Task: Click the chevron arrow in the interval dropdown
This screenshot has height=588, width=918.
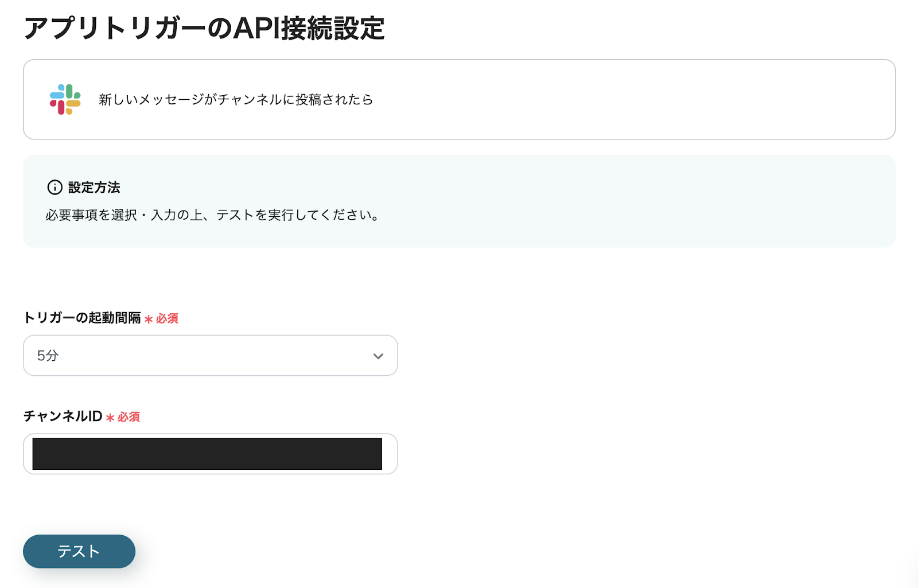Action: click(x=378, y=356)
